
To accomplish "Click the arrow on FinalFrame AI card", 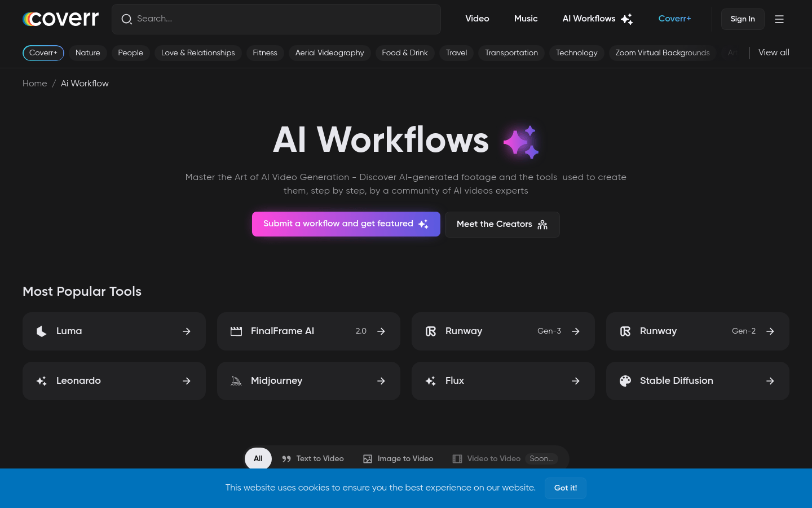I will coord(381,331).
